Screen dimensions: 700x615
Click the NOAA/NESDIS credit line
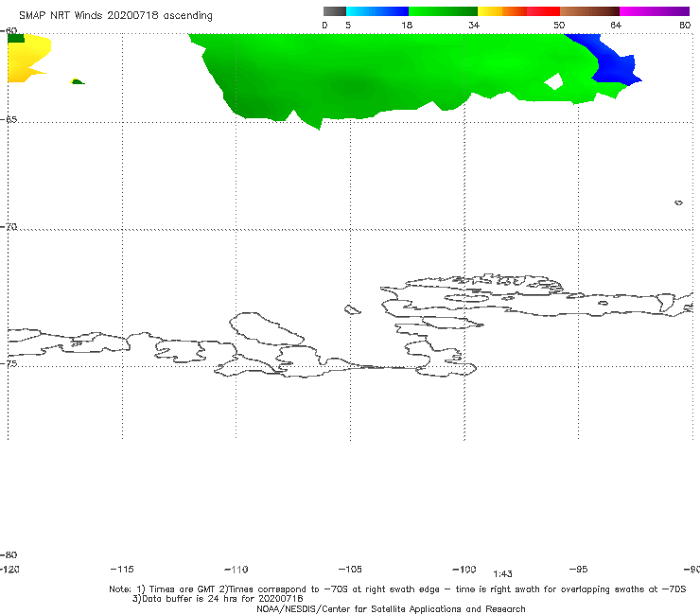tap(391, 608)
